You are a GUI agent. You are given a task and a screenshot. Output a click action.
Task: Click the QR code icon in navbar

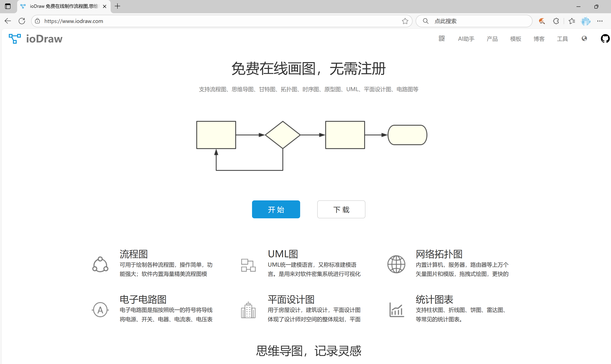(442, 39)
